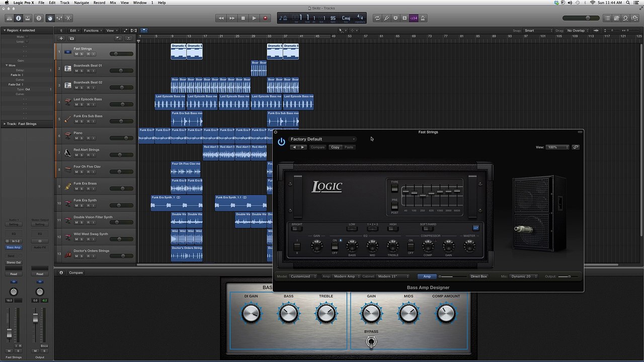Open the Note Pads button
This screenshot has height=362, width=644.
point(616,18)
